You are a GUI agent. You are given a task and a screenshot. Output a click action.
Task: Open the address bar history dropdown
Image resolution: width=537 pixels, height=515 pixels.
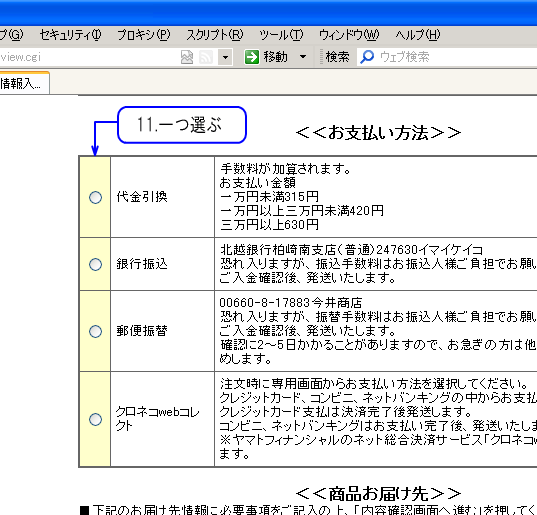coord(225,57)
